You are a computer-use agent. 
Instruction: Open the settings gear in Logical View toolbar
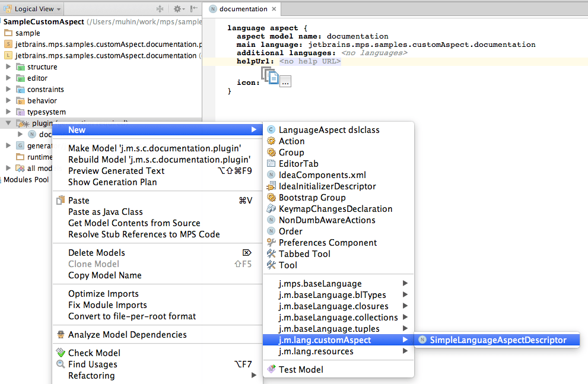coord(179,9)
